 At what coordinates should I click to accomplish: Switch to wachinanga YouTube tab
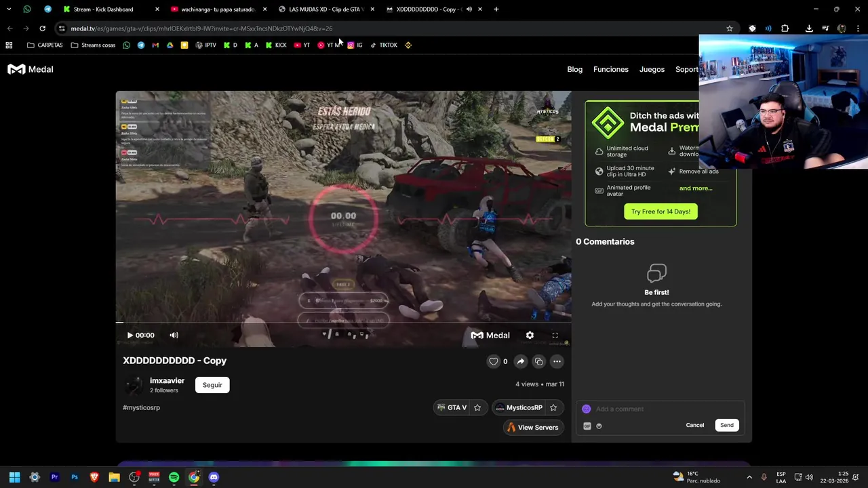218,9
